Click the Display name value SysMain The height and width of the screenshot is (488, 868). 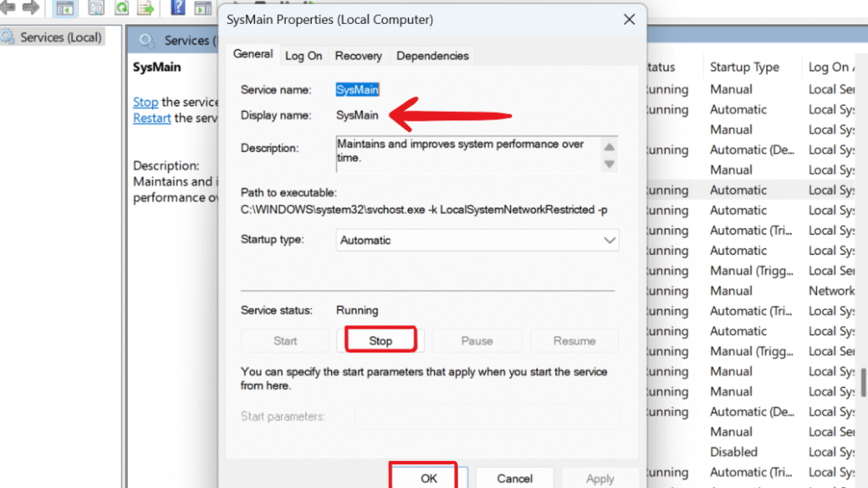(x=357, y=115)
